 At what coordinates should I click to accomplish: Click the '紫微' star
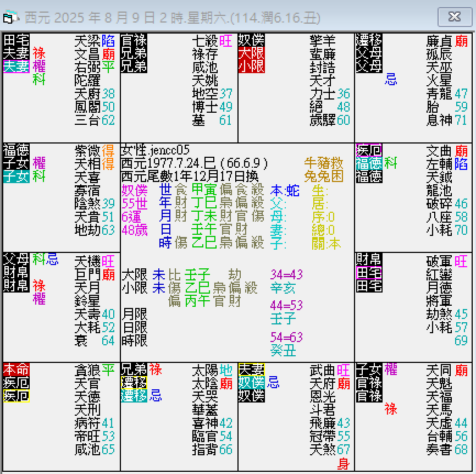tap(87, 151)
